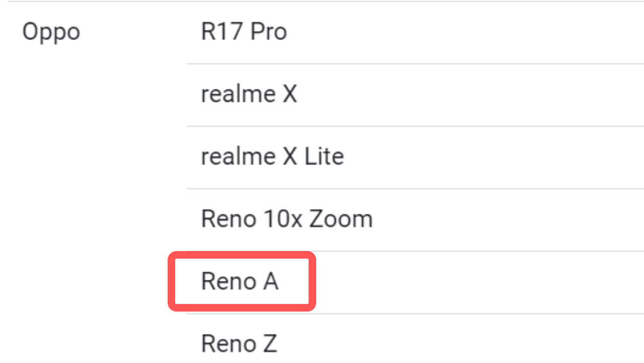The width and height of the screenshot is (644, 363).
Task: Click the red border around Reno A
Action: click(x=242, y=255)
